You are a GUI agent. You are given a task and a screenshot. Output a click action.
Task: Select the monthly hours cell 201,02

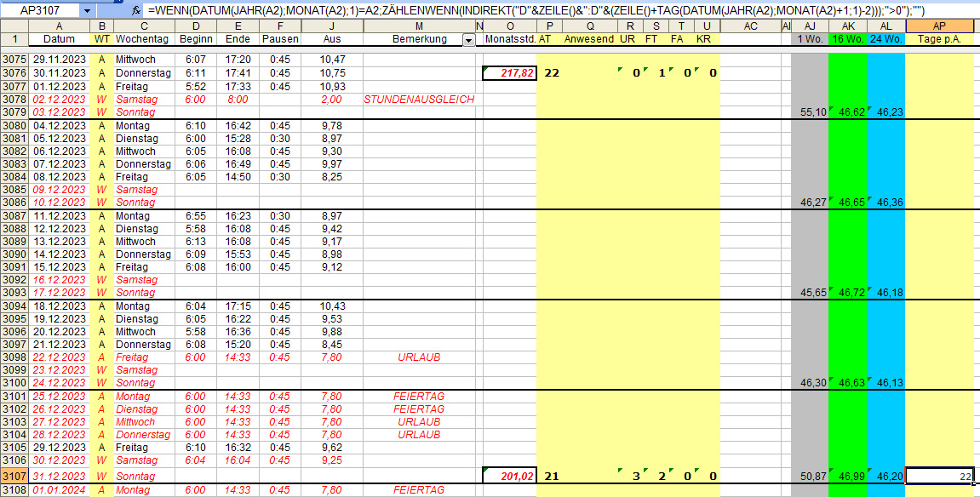point(510,477)
